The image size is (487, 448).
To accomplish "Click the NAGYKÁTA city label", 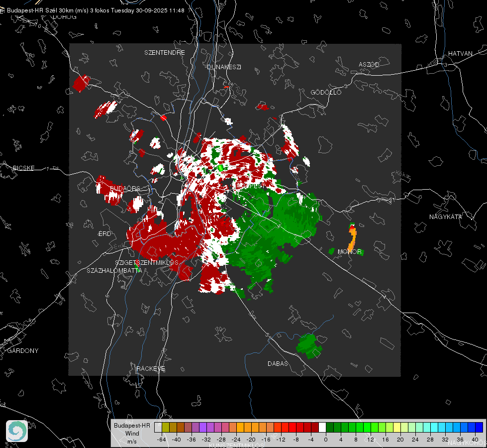I will click(x=446, y=217).
